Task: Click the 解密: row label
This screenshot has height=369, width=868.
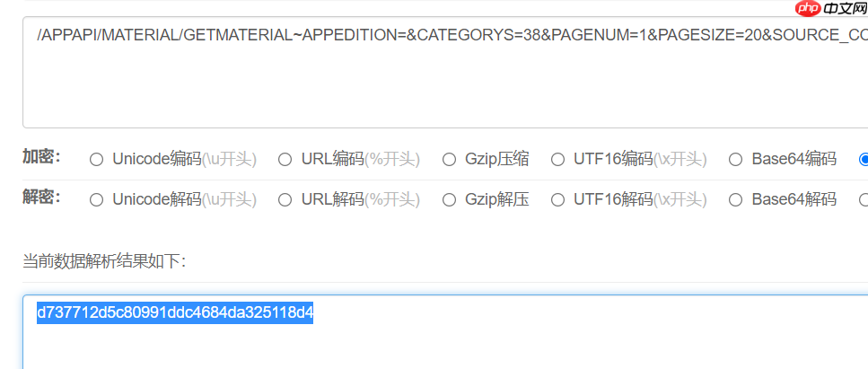Action: 41,198
